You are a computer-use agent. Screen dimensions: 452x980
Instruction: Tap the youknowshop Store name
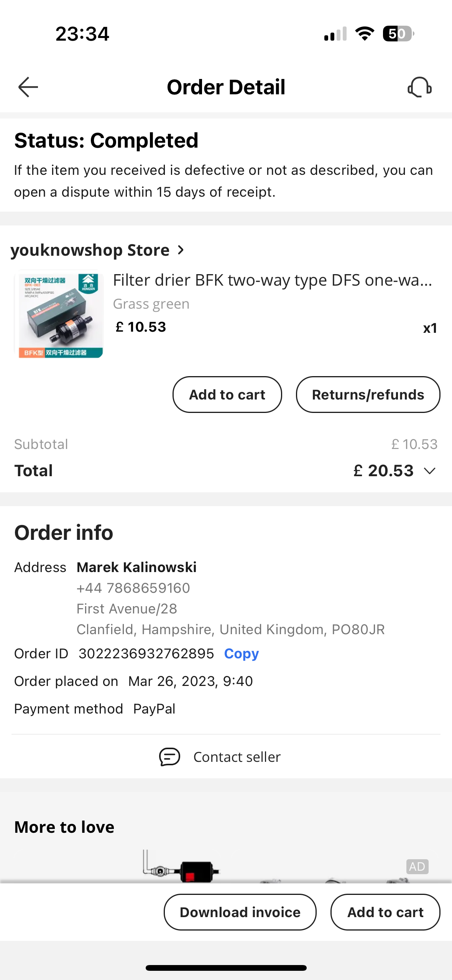click(x=90, y=250)
